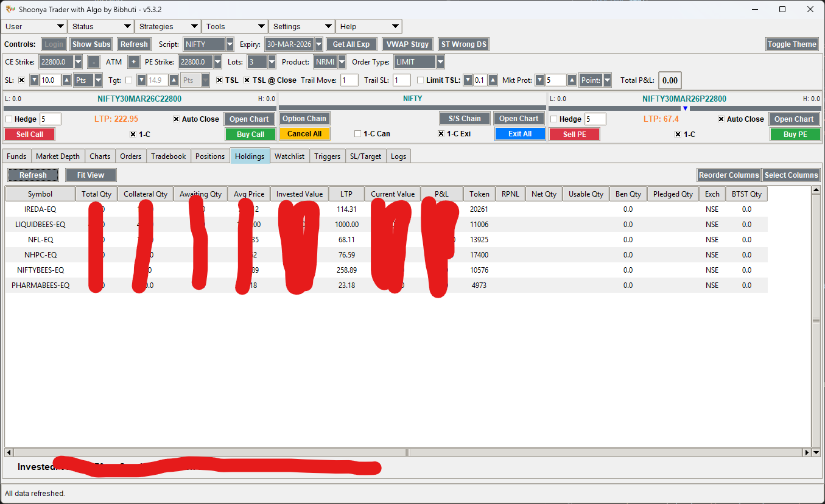The width and height of the screenshot is (825, 504).
Task: Uncheck the TSL @ Close checkbox
Action: (247, 80)
